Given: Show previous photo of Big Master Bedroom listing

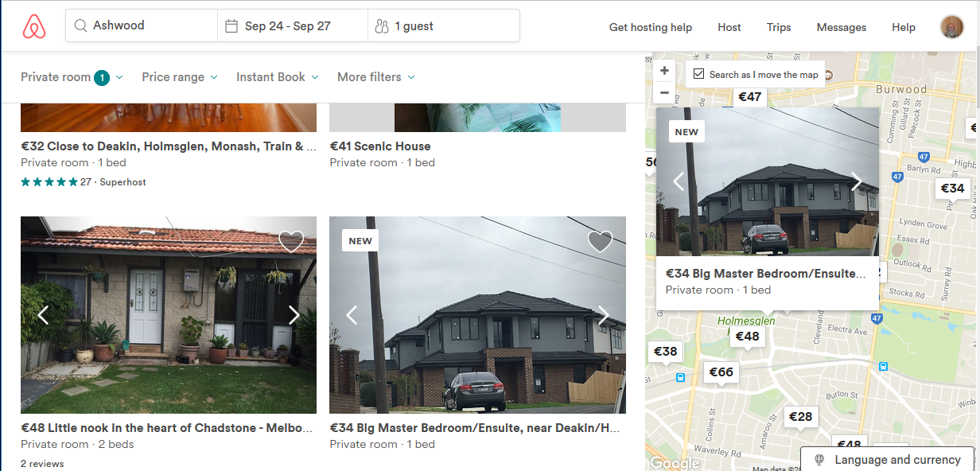Looking at the screenshot, I should 352,315.
